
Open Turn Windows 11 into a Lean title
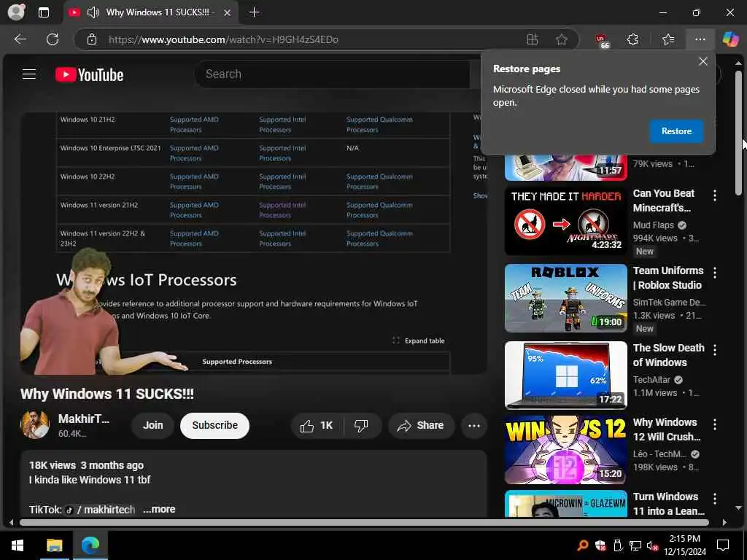668,504
